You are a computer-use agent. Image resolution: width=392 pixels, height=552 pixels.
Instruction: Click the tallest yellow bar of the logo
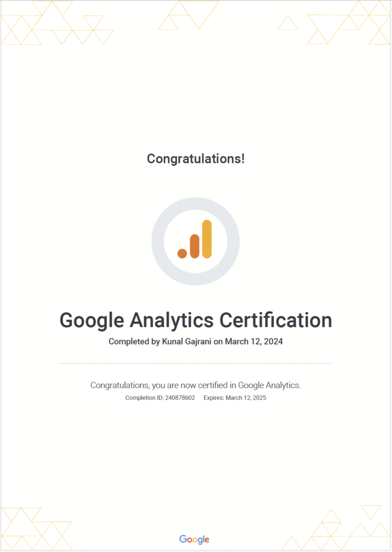click(207, 239)
